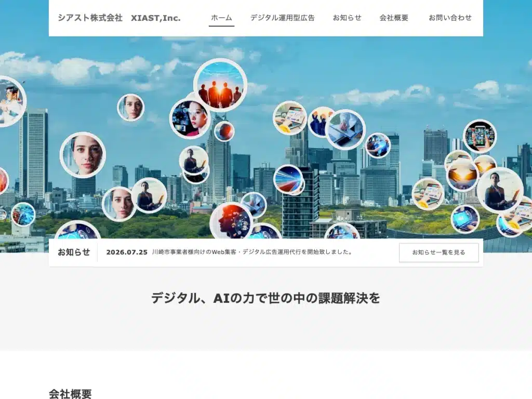Open the お問い合わせ contact page
The image size is (532, 399).
450,18
